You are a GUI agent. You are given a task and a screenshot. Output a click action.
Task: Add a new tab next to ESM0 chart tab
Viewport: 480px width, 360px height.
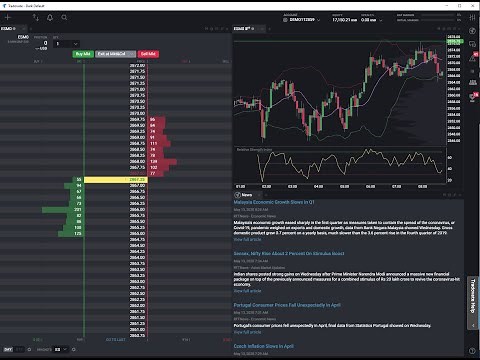(269, 29)
